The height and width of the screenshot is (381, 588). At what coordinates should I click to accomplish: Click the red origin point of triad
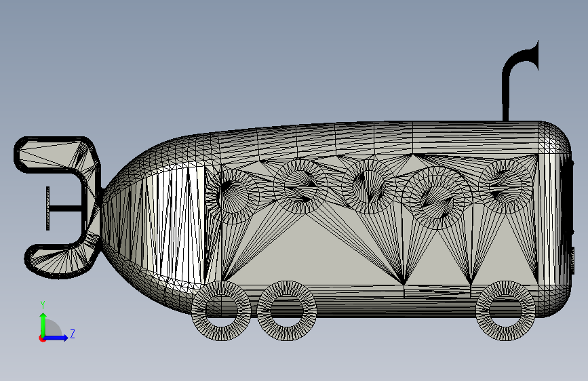(x=42, y=338)
